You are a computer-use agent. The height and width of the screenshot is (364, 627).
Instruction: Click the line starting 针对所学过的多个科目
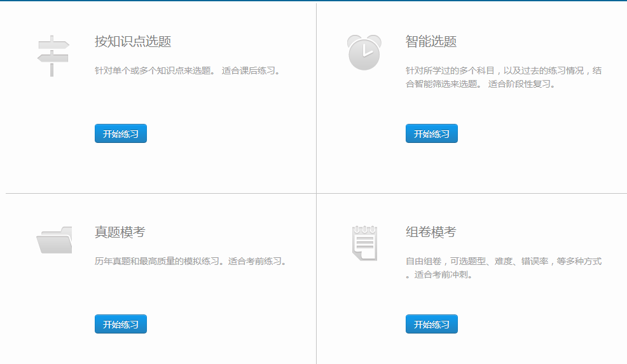pos(503,71)
